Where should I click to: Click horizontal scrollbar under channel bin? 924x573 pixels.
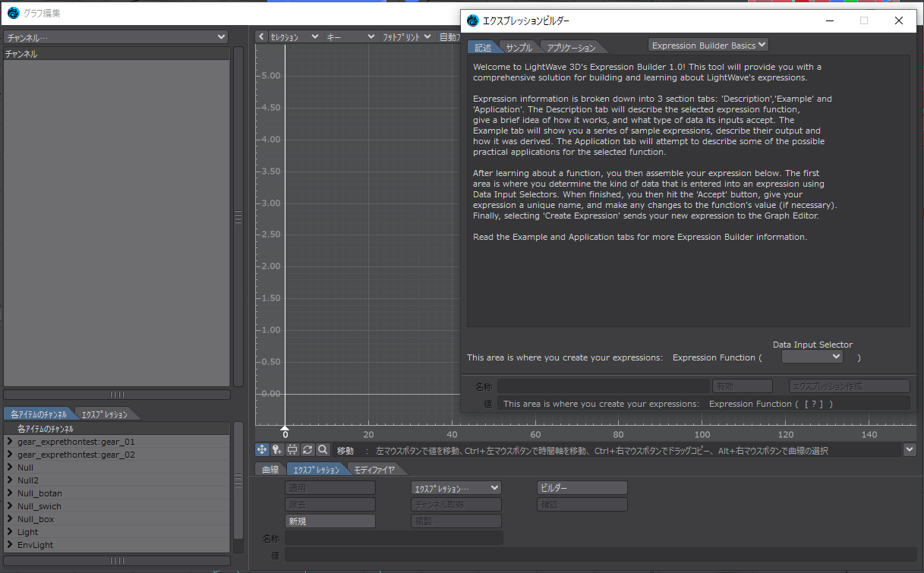pyautogui.click(x=117, y=395)
